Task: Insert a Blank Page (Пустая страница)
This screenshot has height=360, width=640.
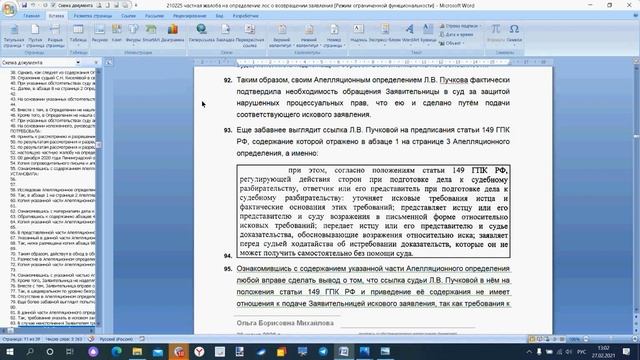Action: point(35,36)
